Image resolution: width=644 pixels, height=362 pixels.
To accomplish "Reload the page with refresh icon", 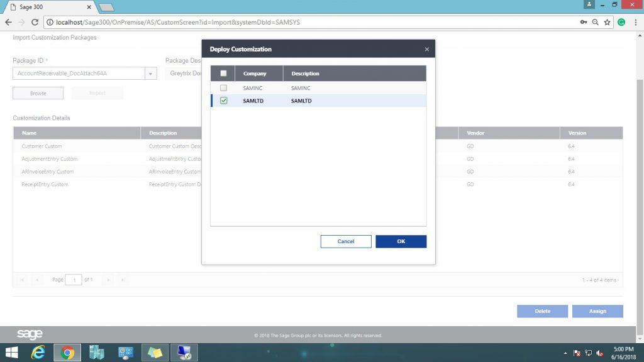I will tap(35, 22).
